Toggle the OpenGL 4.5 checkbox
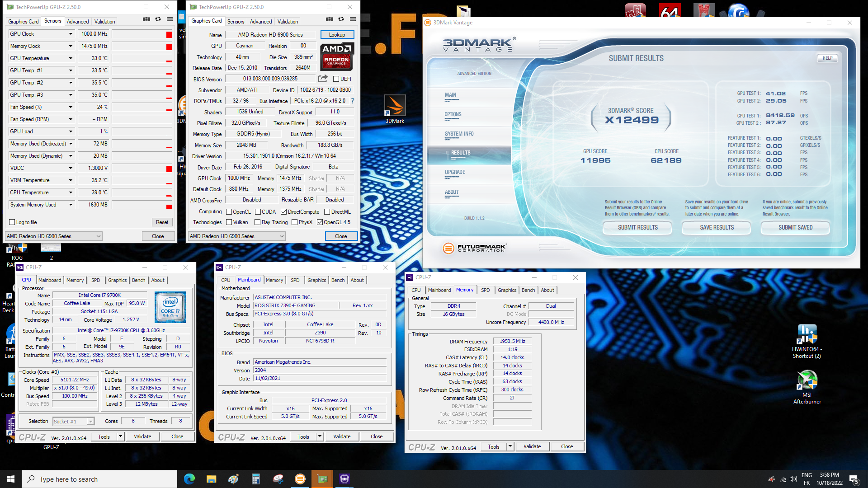 pos(320,222)
